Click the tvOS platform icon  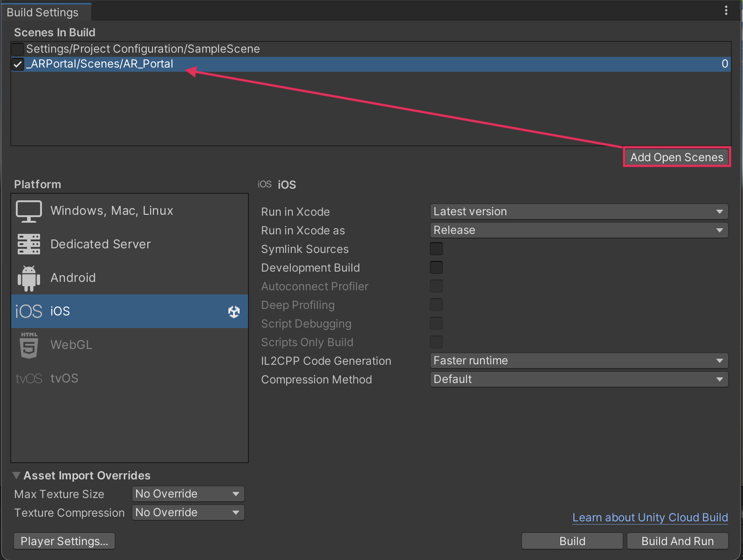29,379
